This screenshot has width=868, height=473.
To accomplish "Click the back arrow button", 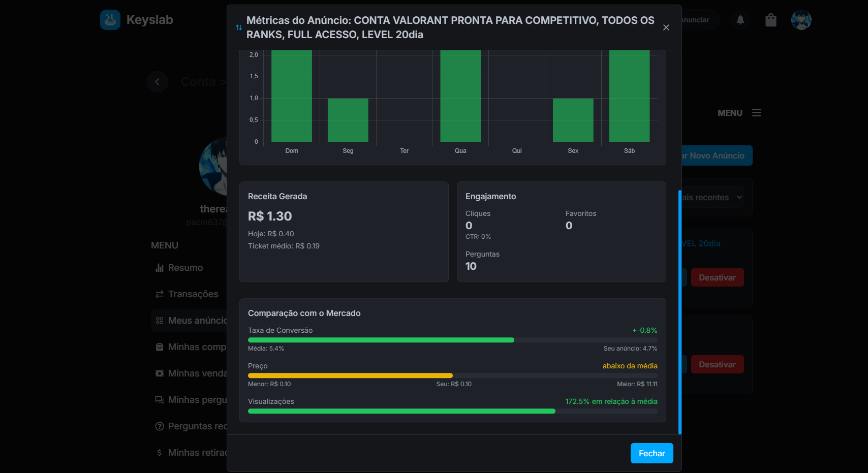I will [x=157, y=82].
